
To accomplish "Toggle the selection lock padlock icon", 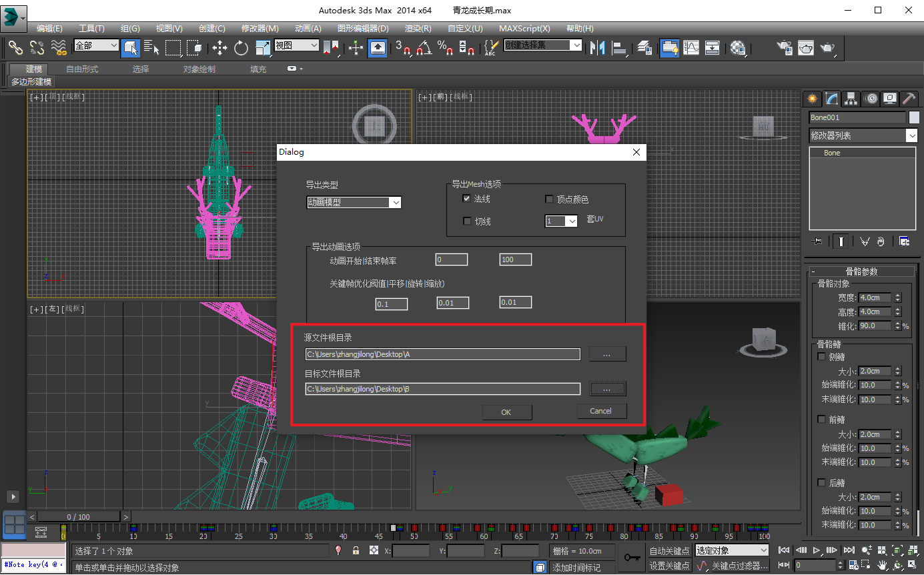I will [x=356, y=550].
